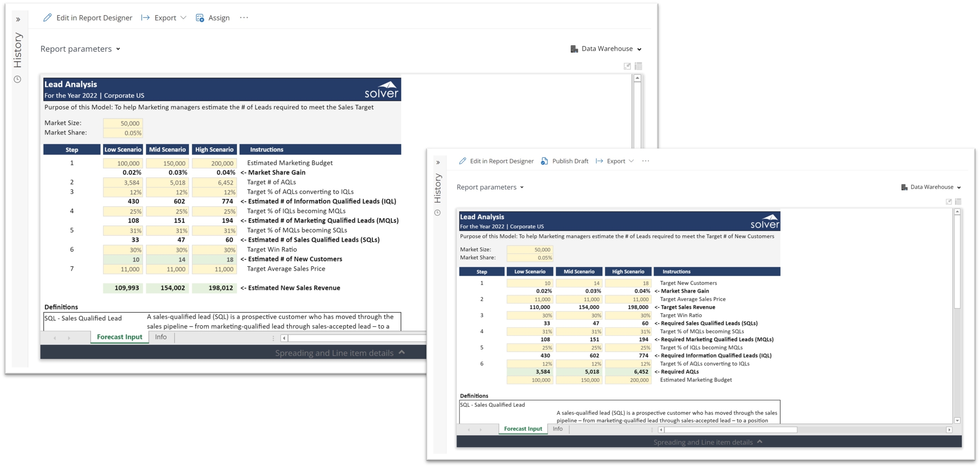980x467 pixels.
Task: Click the Data Warehouse building icon in front window
Action: pos(904,187)
